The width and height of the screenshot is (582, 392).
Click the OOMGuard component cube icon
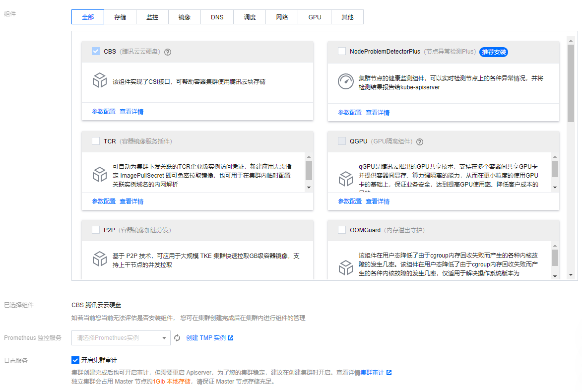click(x=345, y=267)
